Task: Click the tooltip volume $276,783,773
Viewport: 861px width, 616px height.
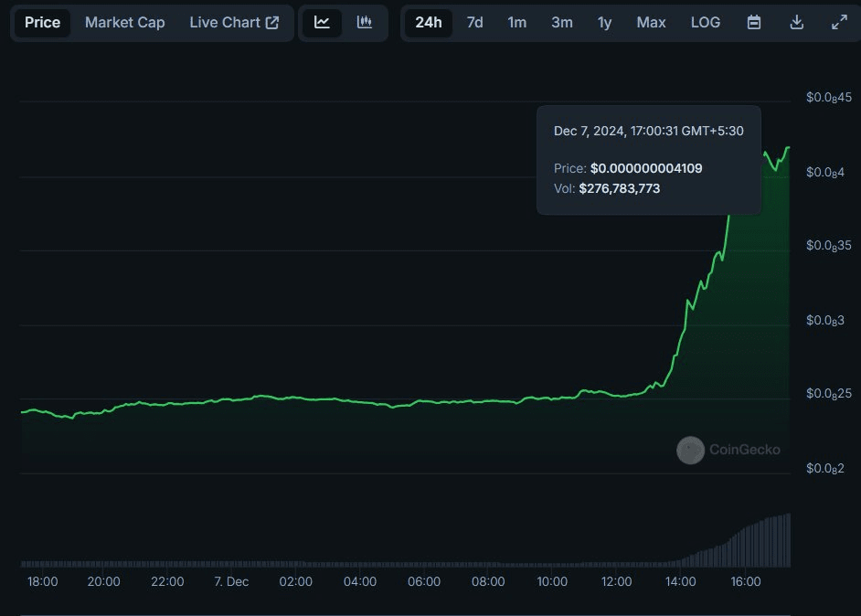Action: (x=620, y=188)
